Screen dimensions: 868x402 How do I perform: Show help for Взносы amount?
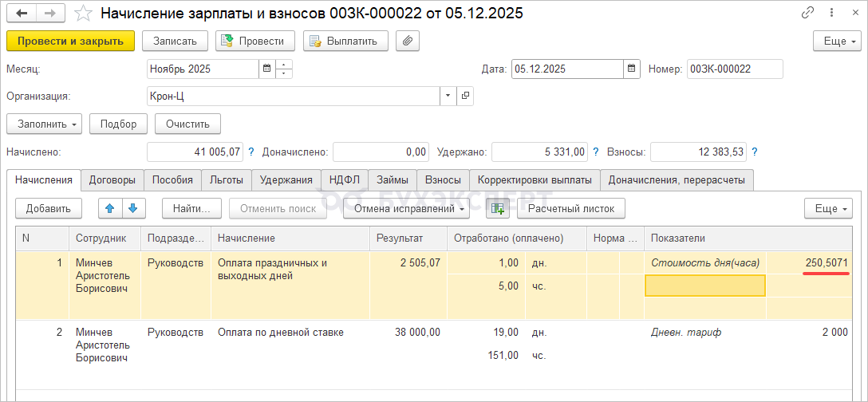tap(755, 152)
